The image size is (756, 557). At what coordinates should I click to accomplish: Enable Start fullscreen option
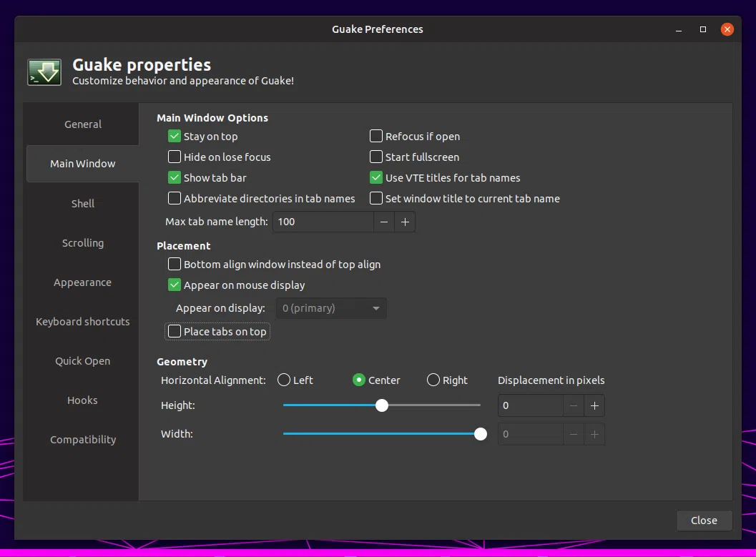tap(376, 157)
